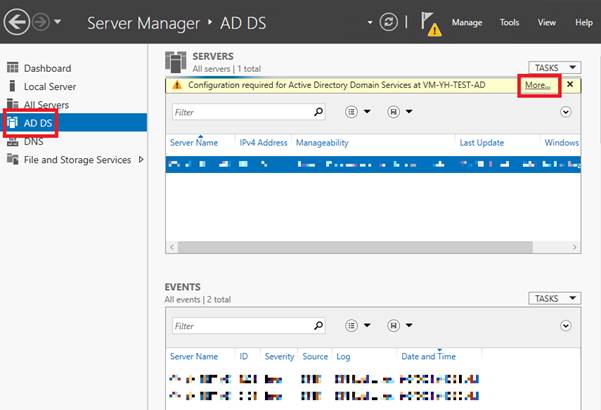This screenshot has width=601, height=410.
Task: Click the Servers horizontal scrollbar thumb
Action: tap(355, 247)
